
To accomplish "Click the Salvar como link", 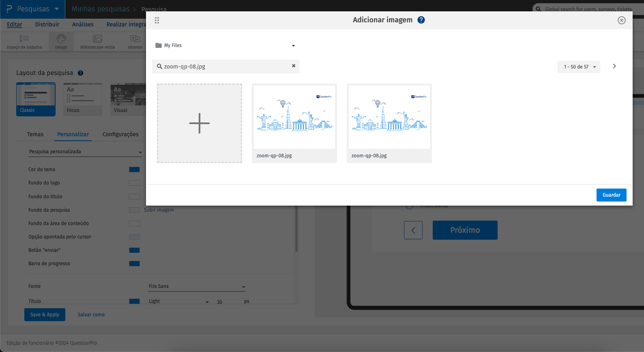I will point(91,315).
